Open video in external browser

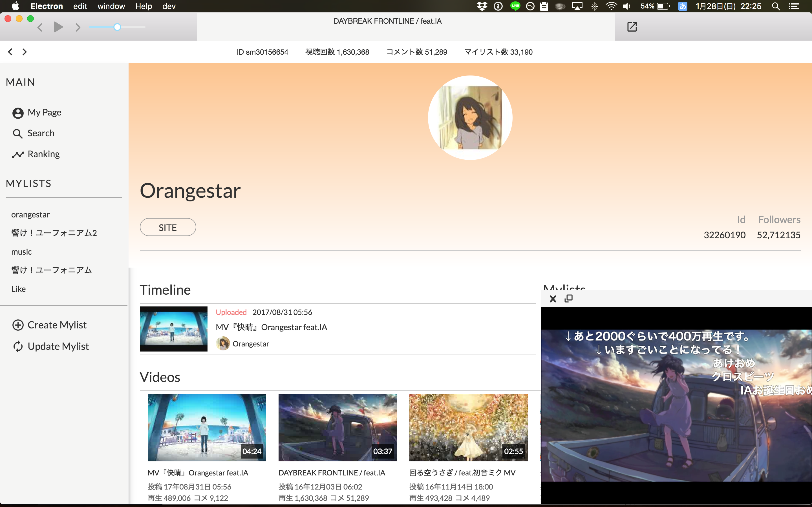pos(632,26)
